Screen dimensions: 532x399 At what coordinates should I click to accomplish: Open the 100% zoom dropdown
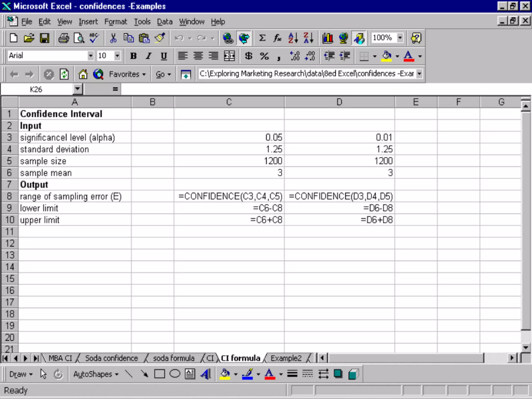(400, 38)
